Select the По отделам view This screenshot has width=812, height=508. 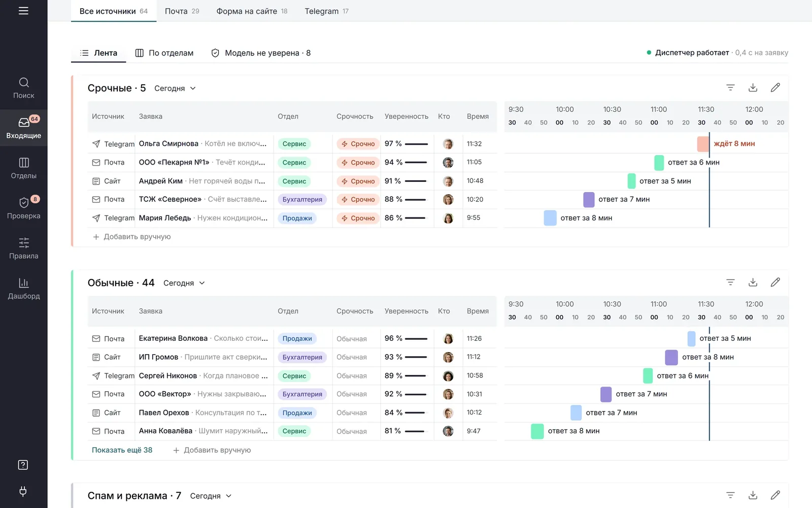[x=164, y=53]
